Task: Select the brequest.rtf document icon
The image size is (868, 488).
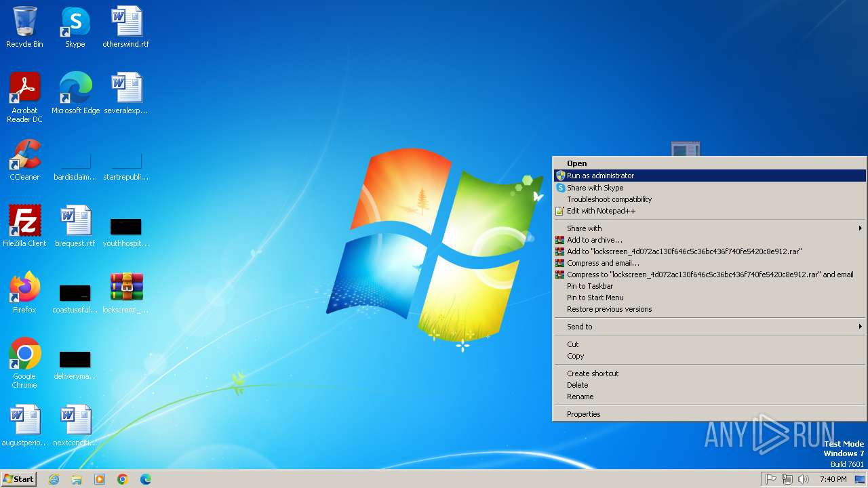Action: pyautogui.click(x=75, y=226)
